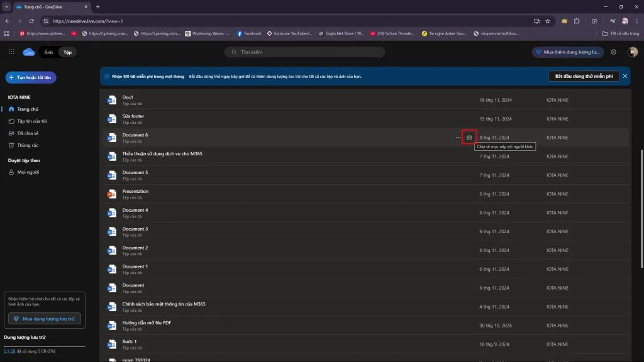Dismiss the 100 GB free trial banner
The height and width of the screenshot is (362, 644).
[626, 76]
